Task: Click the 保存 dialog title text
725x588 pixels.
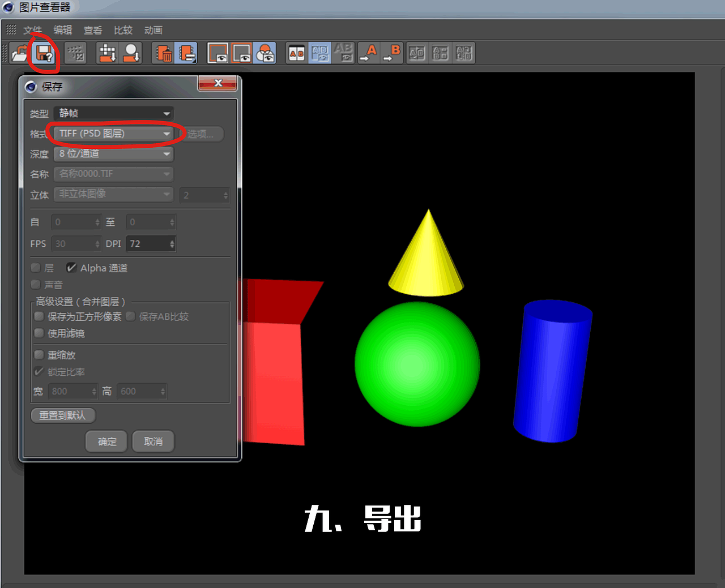Action: click(52, 87)
